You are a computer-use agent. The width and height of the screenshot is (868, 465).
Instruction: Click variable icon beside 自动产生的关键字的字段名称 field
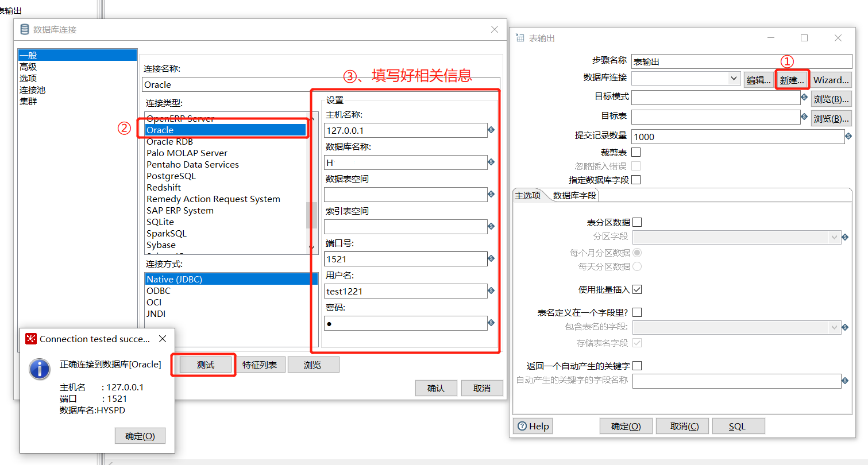(x=844, y=380)
